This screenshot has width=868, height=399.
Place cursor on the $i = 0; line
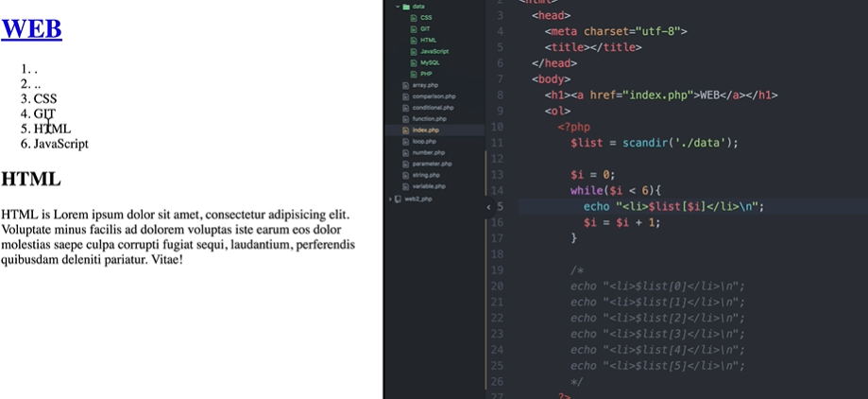click(x=593, y=175)
